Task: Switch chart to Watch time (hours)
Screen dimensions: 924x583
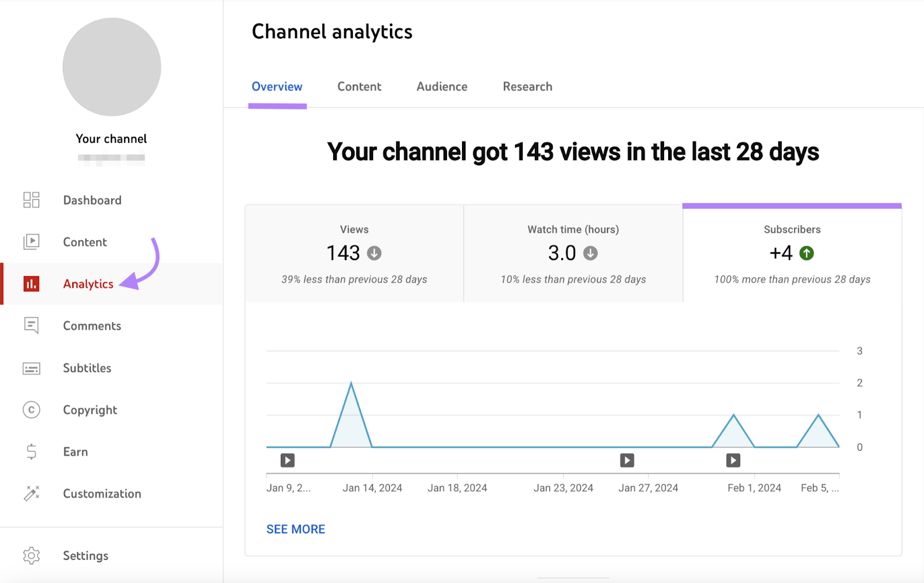Action: click(x=572, y=253)
